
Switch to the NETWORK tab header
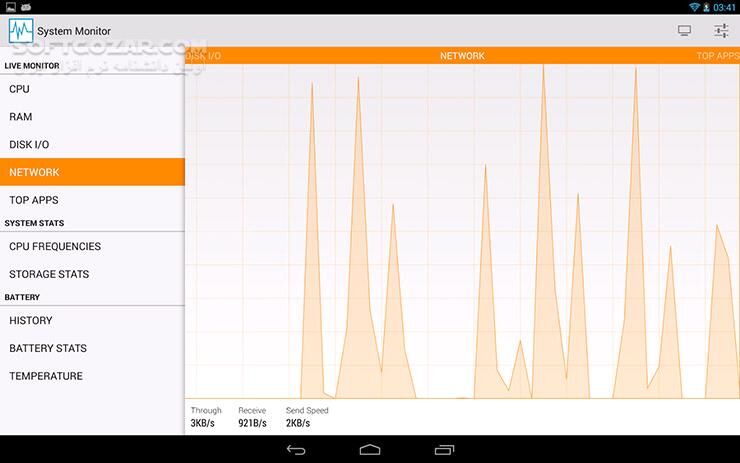462,56
